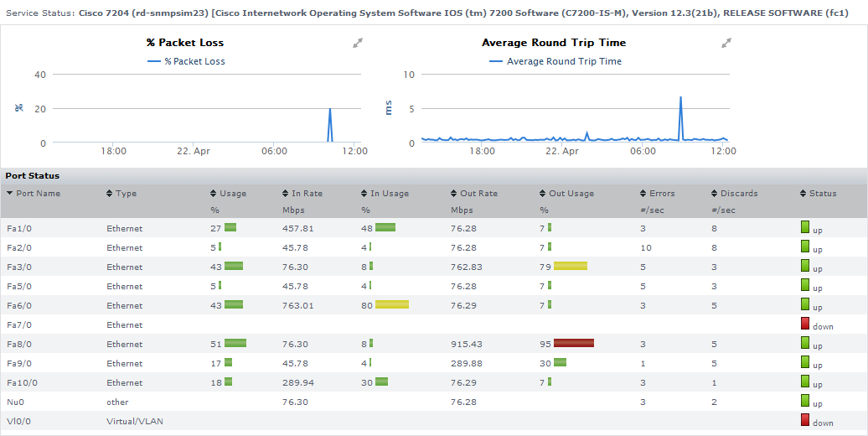Click the green up status icon for Fa8/0
Image resolution: width=868 pixels, height=436 pixels.
(805, 343)
